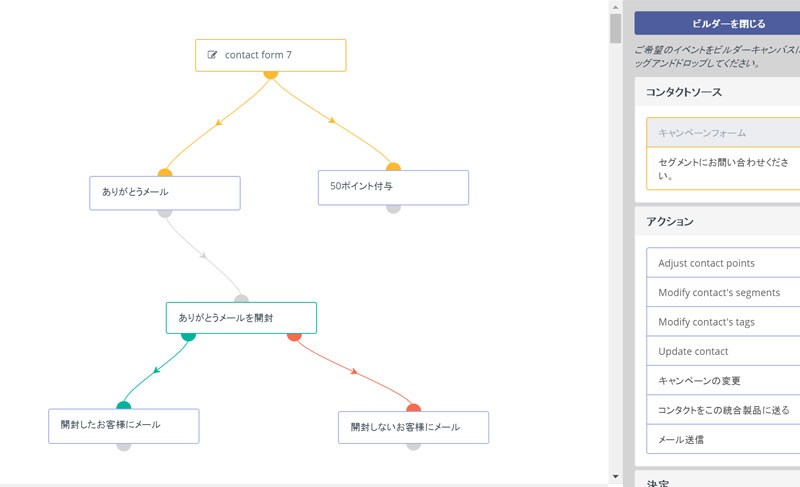Viewport: 800px width, 487px height.
Task: Select the 50ポイント付与 action node
Action: coord(393,188)
